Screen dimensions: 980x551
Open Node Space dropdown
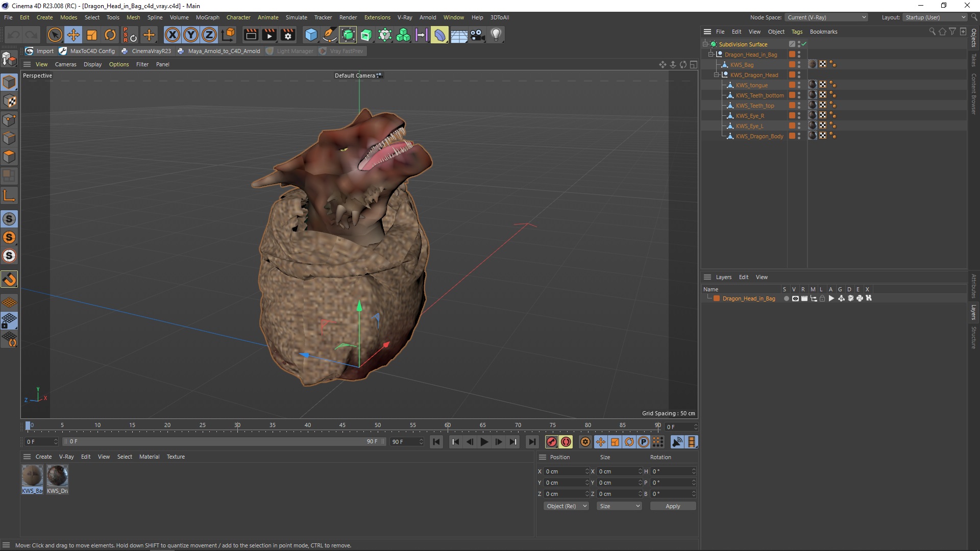[x=826, y=17]
